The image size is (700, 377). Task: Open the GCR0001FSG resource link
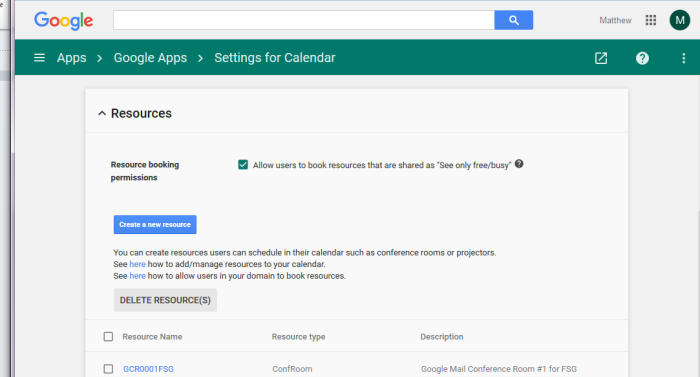pyautogui.click(x=148, y=369)
